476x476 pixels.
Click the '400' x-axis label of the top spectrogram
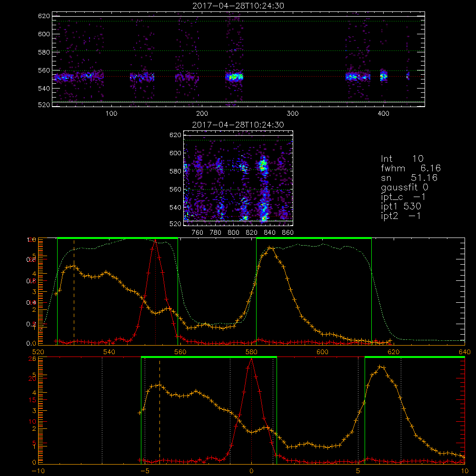(383, 114)
